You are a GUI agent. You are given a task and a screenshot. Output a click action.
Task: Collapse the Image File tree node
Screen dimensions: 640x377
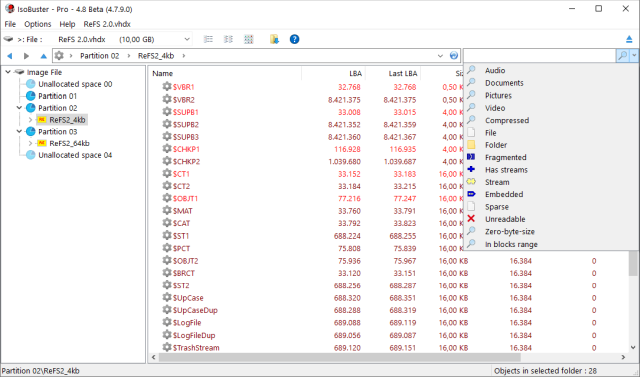pos(8,72)
